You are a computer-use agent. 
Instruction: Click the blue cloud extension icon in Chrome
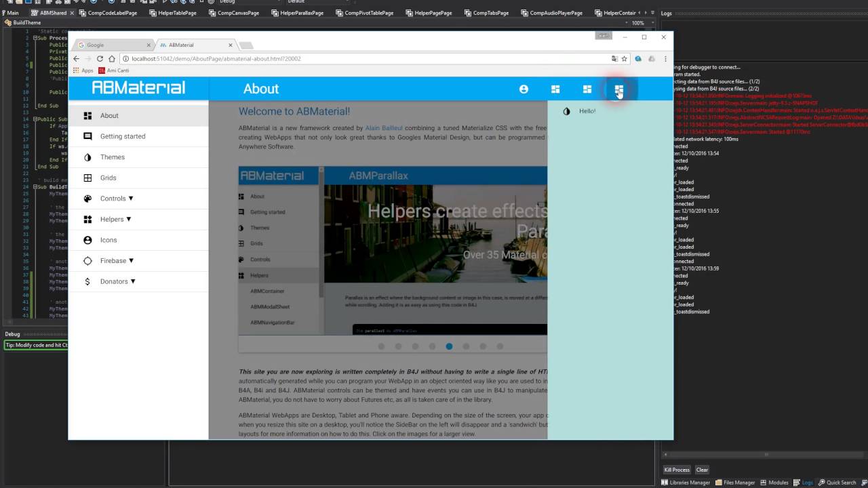tap(638, 59)
